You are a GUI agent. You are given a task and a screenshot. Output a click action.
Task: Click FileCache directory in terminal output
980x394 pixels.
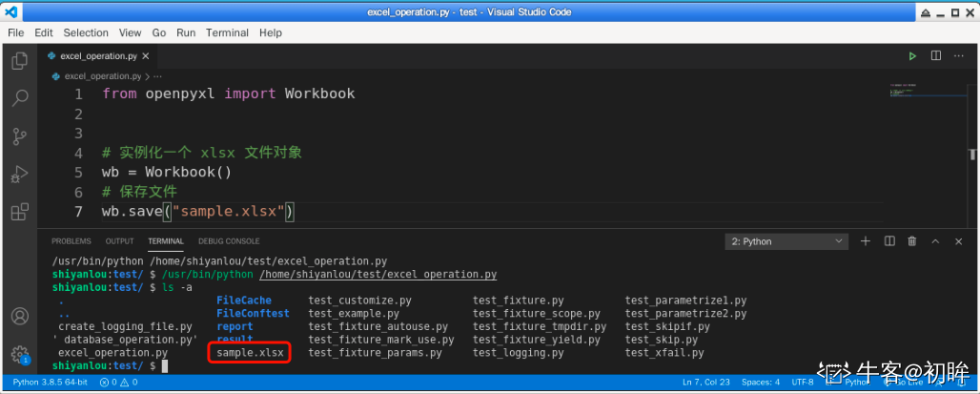click(x=244, y=301)
